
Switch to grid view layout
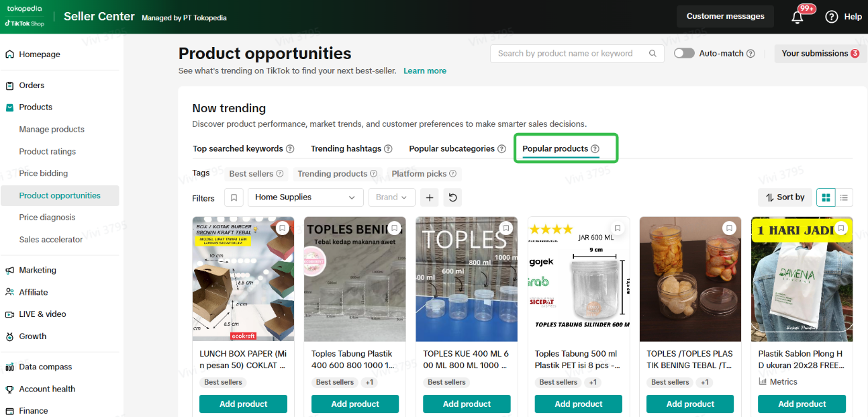tap(826, 197)
